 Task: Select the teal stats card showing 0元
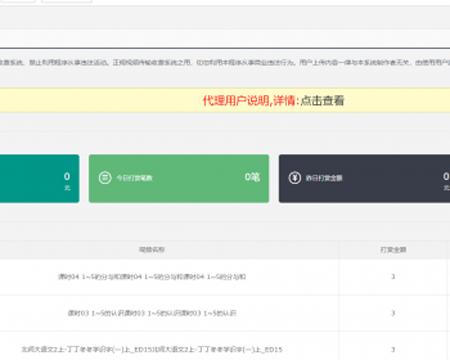40,178
